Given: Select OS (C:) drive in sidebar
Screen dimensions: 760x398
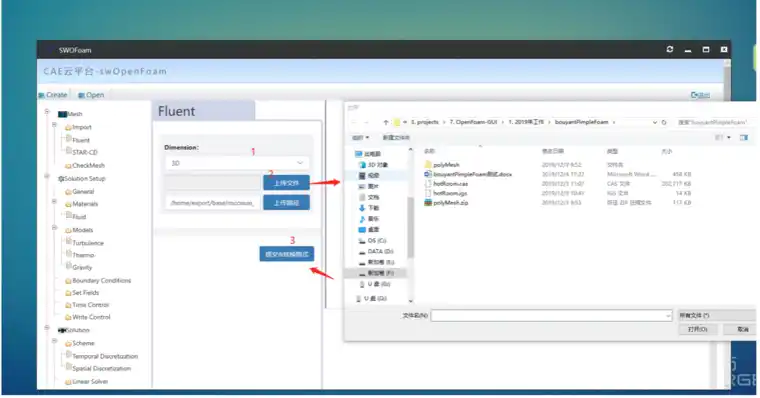Looking at the screenshot, I should (372, 240).
